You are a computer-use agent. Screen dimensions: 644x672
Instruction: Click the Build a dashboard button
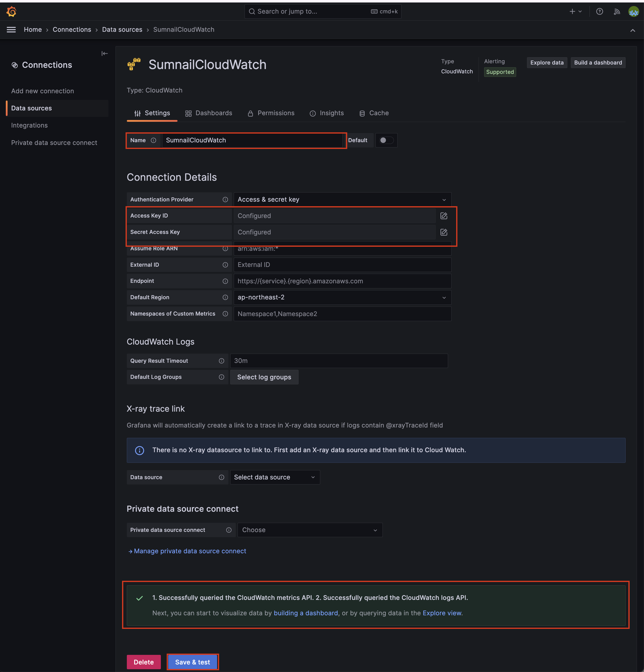click(598, 63)
